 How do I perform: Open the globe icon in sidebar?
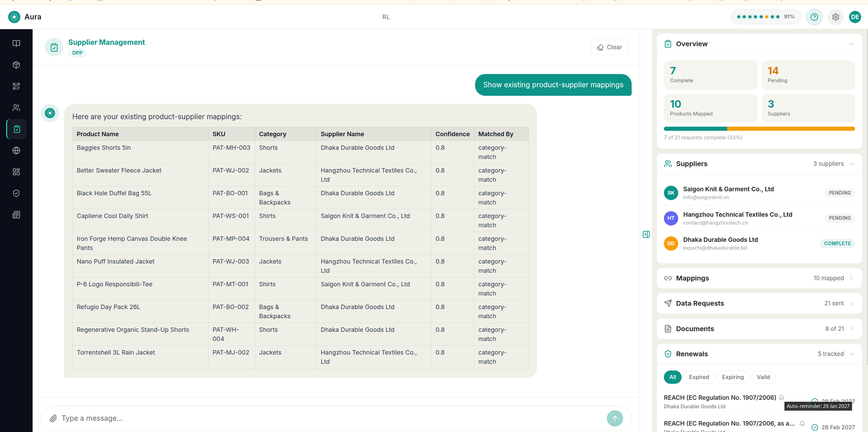point(16,151)
